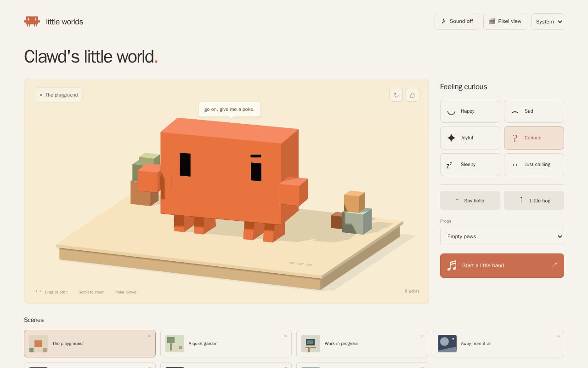The image size is (588, 368).
Task: Click the up arrow icon on Little hop
Action: [521, 200]
